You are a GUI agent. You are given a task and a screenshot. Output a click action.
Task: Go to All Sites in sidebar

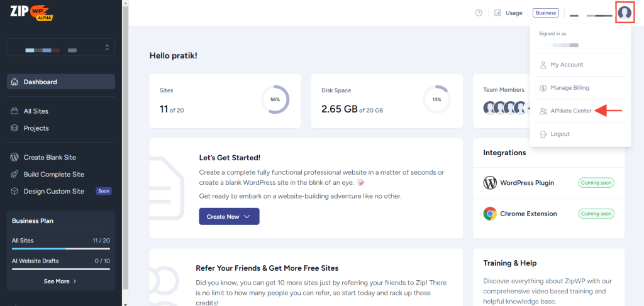(36, 111)
